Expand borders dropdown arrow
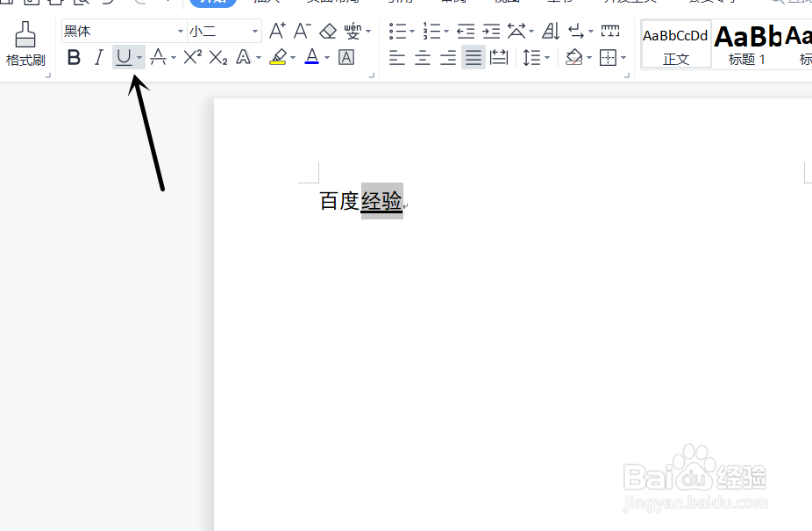The width and height of the screenshot is (812, 531). 623,58
